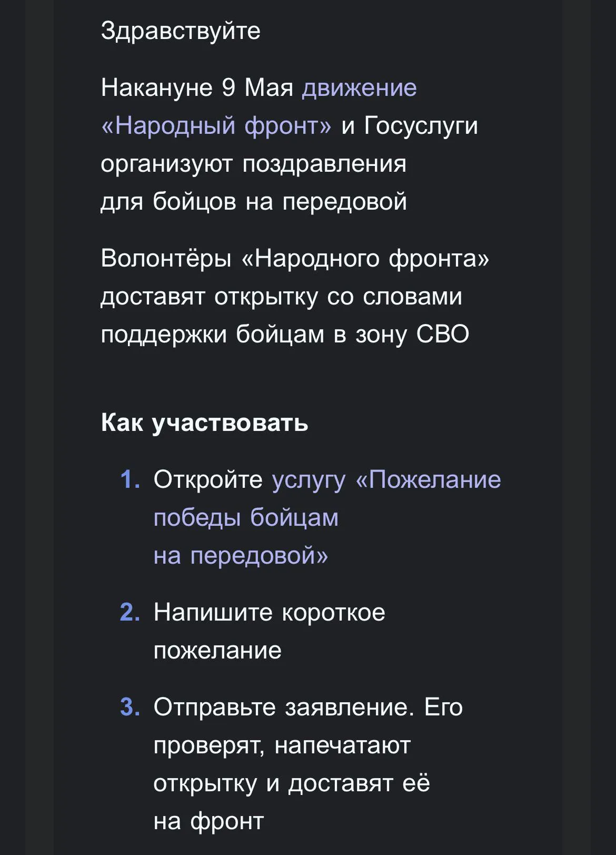616x855 pixels.
Task: Click the word Волонтёры
Action: (166, 258)
